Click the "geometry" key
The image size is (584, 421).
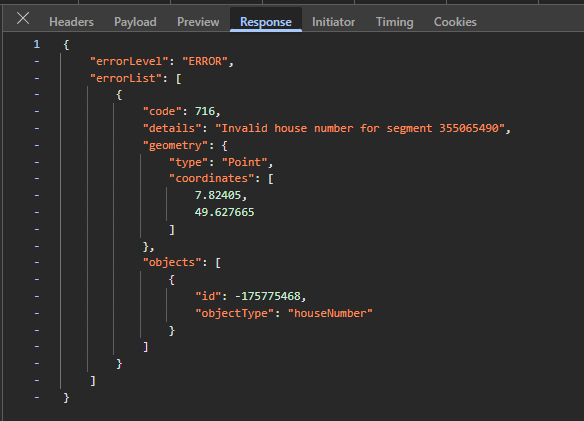176,145
